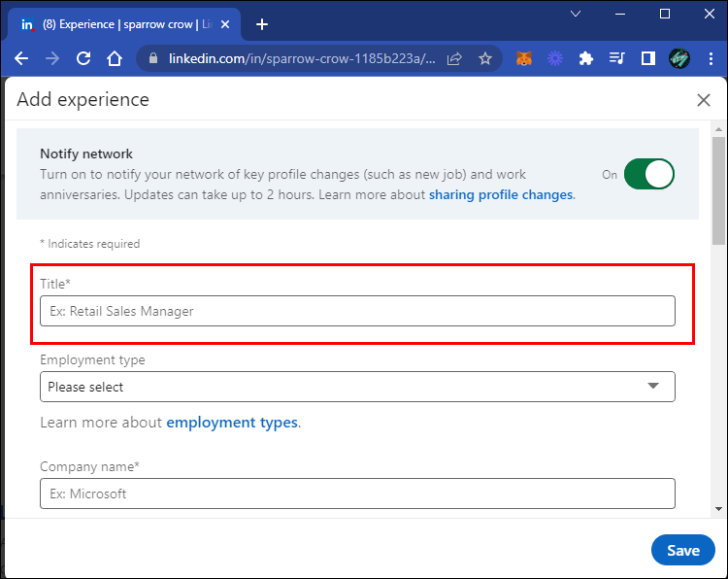Open the tab search chevron
This screenshot has width=728, height=579.
tap(576, 14)
